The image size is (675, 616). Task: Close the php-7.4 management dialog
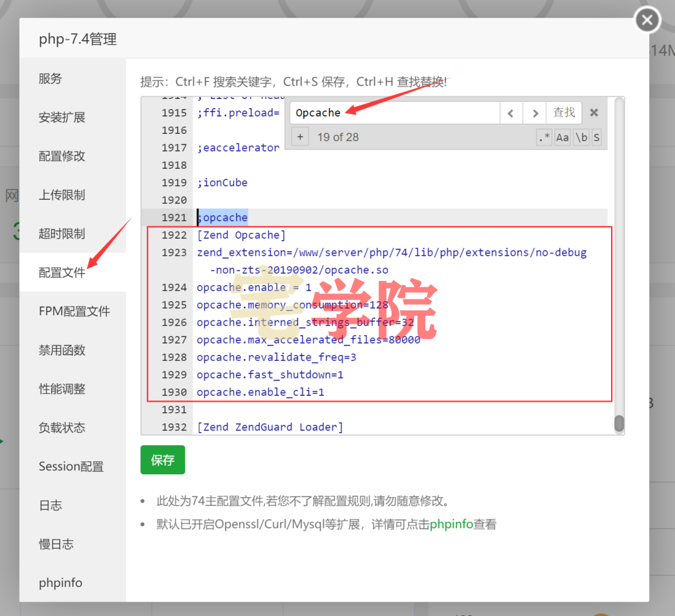click(647, 20)
